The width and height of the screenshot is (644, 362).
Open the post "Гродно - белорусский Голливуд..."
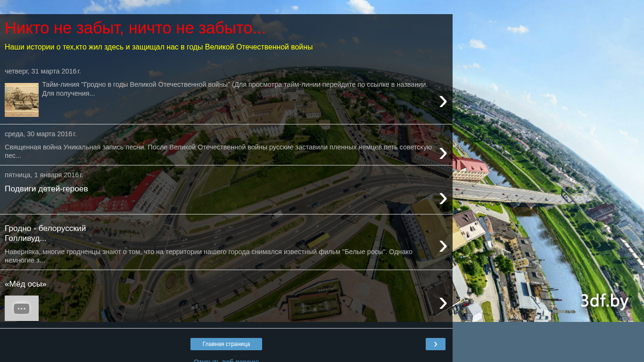45,233
